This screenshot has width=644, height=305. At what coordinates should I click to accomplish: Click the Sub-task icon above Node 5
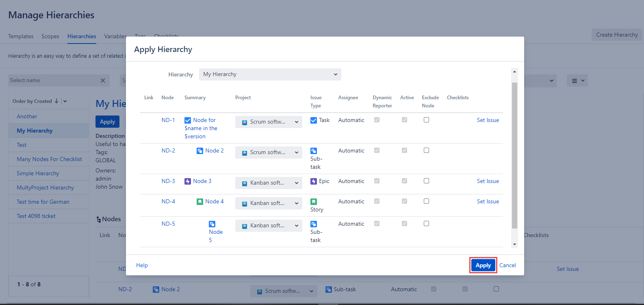click(x=212, y=224)
